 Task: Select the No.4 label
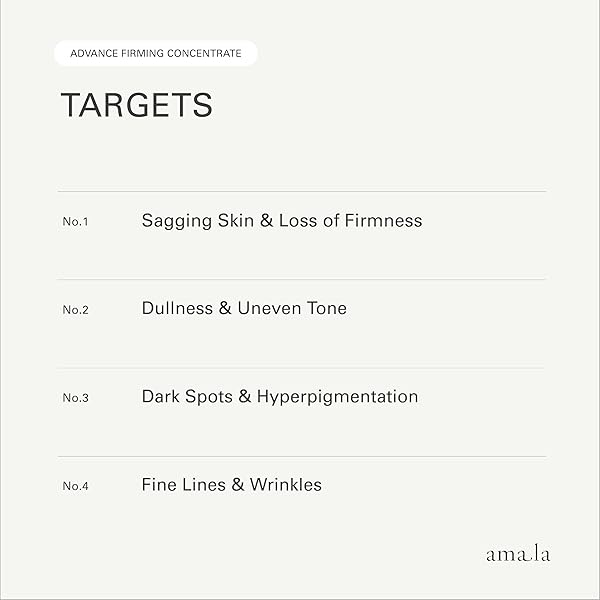[x=75, y=486]
